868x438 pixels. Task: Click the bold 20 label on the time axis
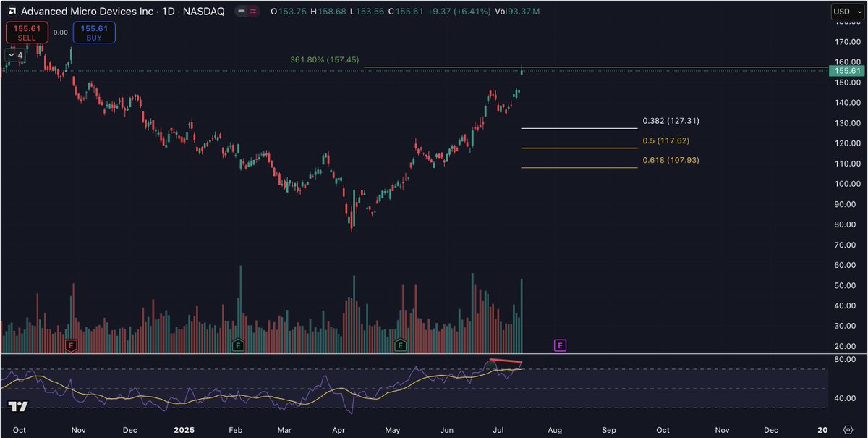821,429
